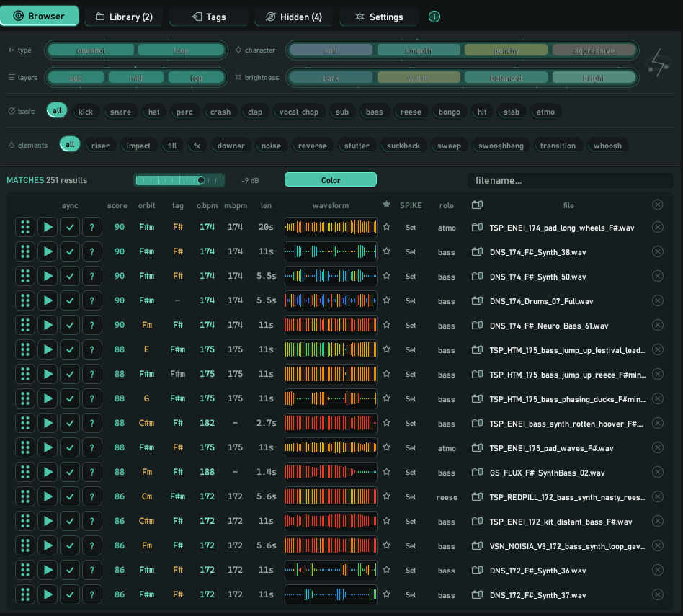Click the role column header
This screenshot has height=616, width=683.
tap(447, 205)
